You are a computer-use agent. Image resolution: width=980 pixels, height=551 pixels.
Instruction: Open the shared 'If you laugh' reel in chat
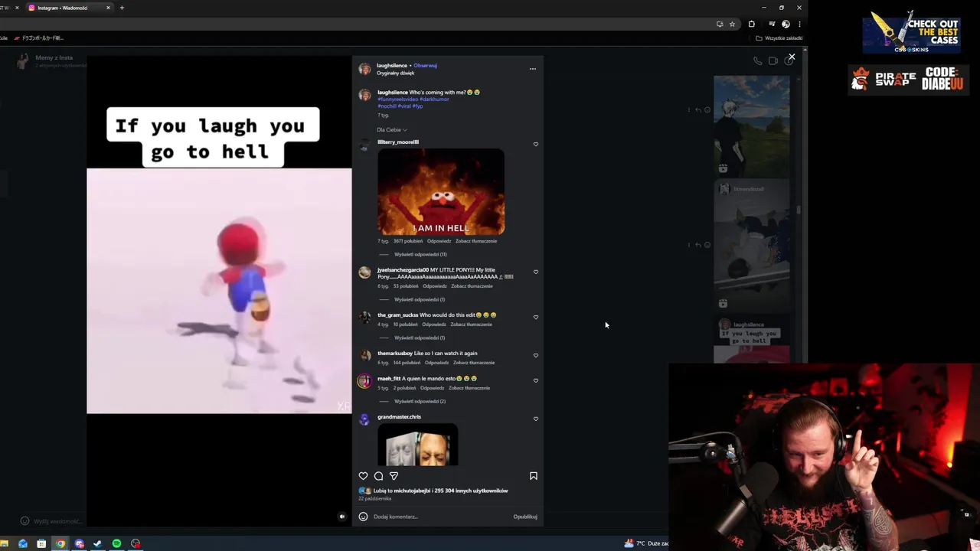[x=752, y=341]
